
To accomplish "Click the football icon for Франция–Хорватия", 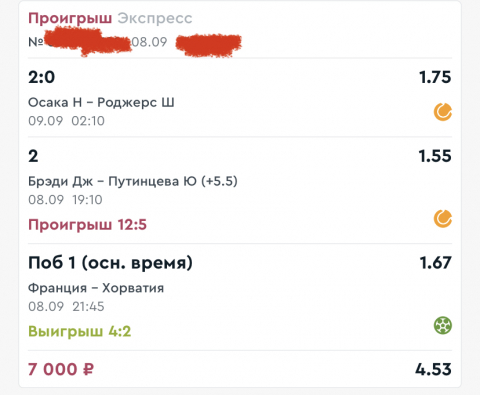I will 443,325.
